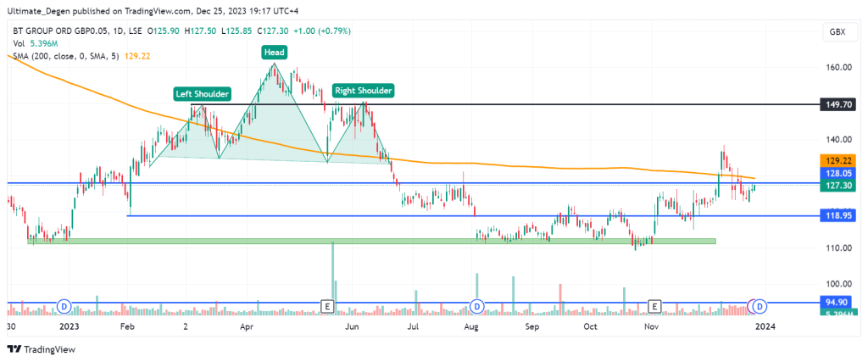Click the green 127.30 last price label
Screen dimensions: 868x362
coord(838,186)
